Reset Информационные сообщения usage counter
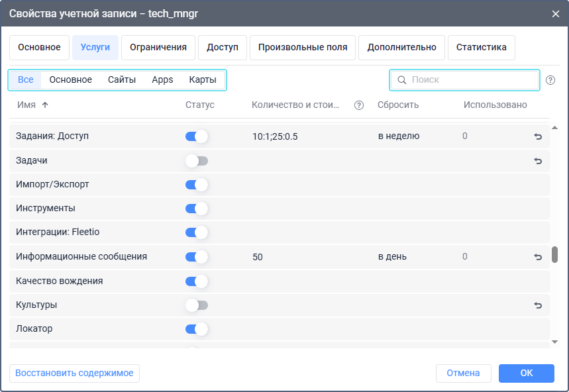569x392 pixels. pyautogui.click(x=538, y=257)
